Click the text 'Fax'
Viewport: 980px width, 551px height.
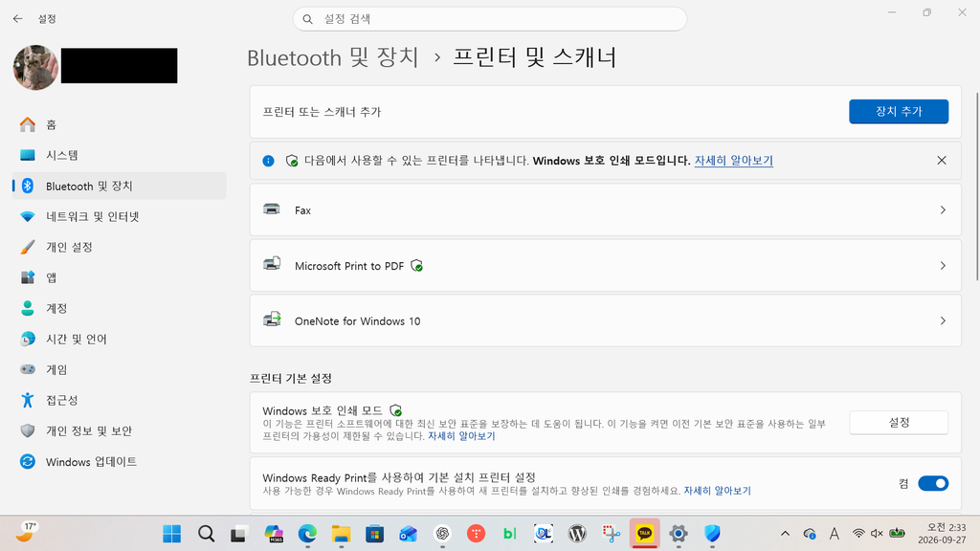[x=302, y=210]
